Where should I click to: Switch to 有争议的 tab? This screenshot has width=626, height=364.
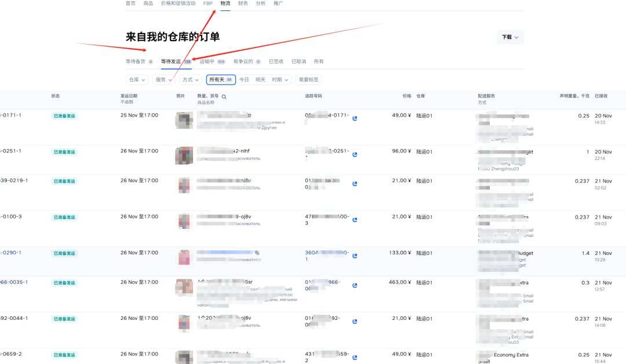click(x=247, y=61)
